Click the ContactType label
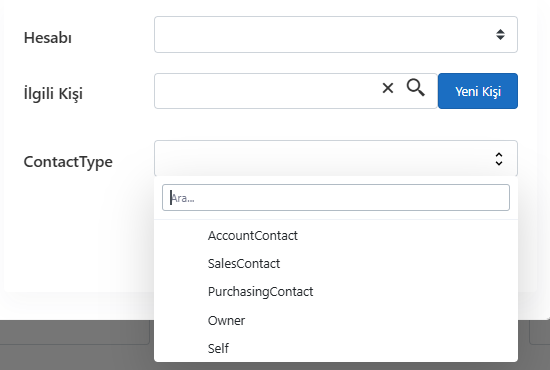 (68, 162)
